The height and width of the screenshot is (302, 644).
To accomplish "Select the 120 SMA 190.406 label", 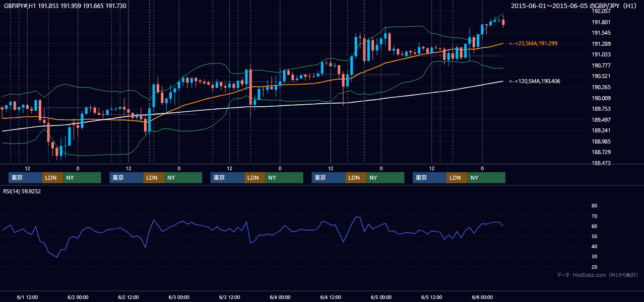I will (535, 81).
